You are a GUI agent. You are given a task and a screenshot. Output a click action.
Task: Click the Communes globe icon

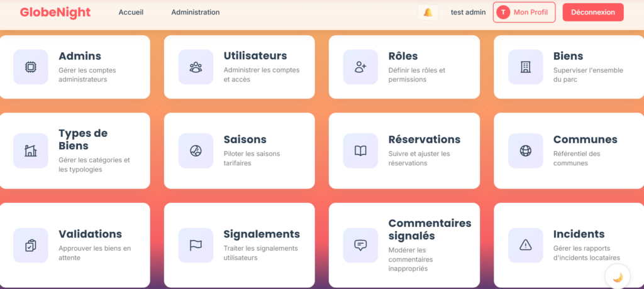tap(525, 151)
